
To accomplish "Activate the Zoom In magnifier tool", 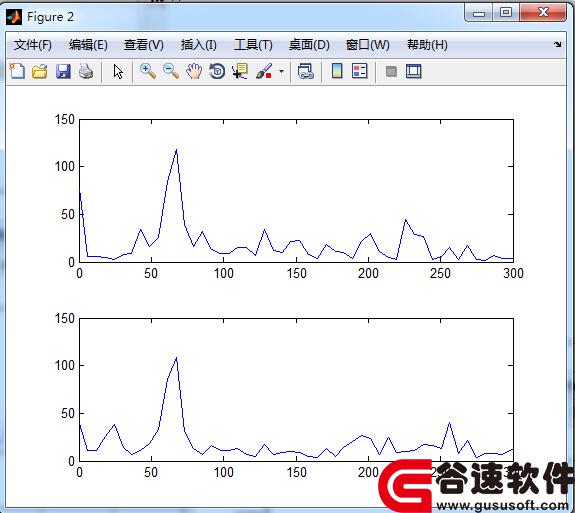I will click(x=148, y=71).
